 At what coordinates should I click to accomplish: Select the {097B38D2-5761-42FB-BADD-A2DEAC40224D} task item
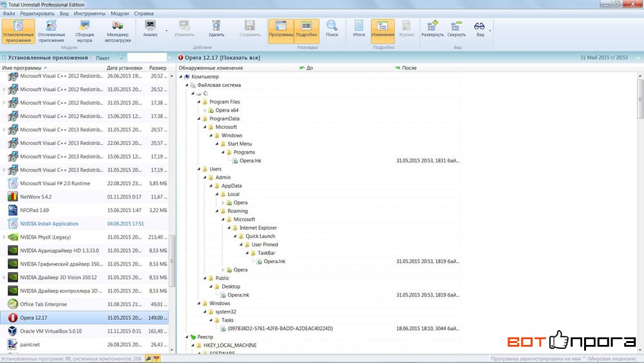pos(280,328)
